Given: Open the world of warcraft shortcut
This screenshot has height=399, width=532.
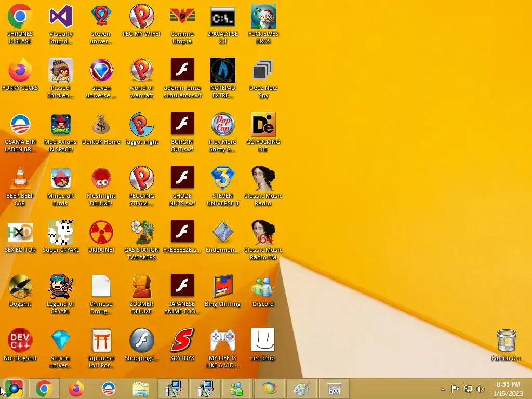Looking at the screenshot, I should (x=141, y=70).
